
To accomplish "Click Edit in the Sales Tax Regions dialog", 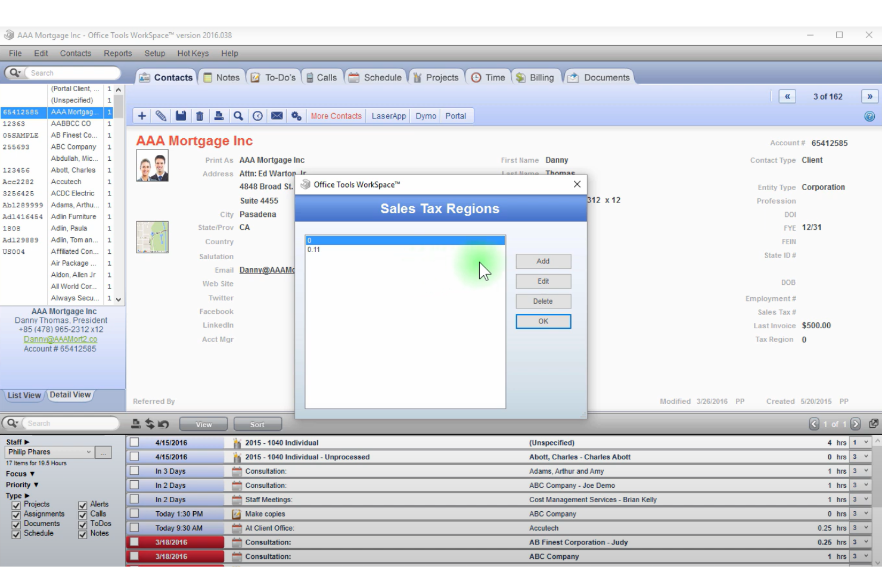I will click(543, 281).
